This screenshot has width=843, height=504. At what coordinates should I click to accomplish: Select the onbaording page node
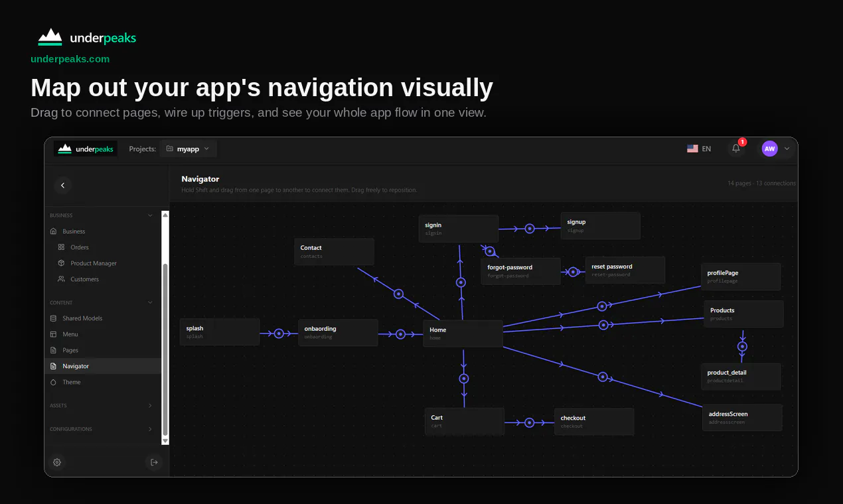pyautogui.click(x=338, y=333)
